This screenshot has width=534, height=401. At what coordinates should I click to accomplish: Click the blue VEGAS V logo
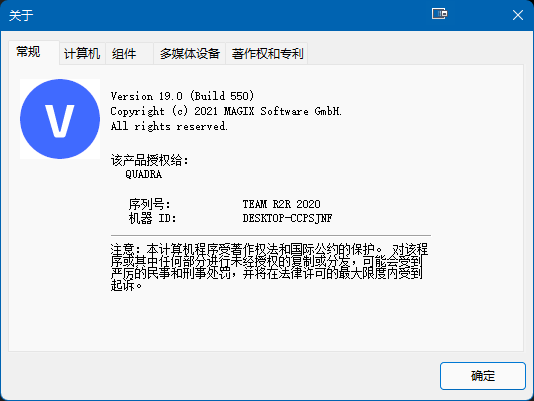[60, 119]
